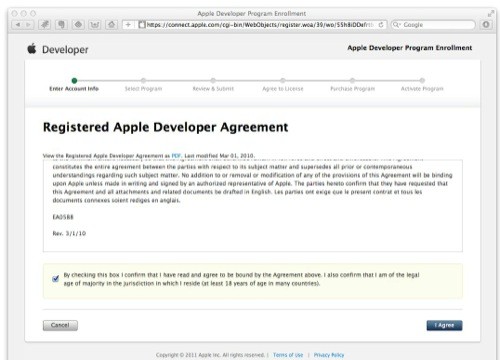
Task: Go back with the Safari back arrow
Action: pos(18,25)
